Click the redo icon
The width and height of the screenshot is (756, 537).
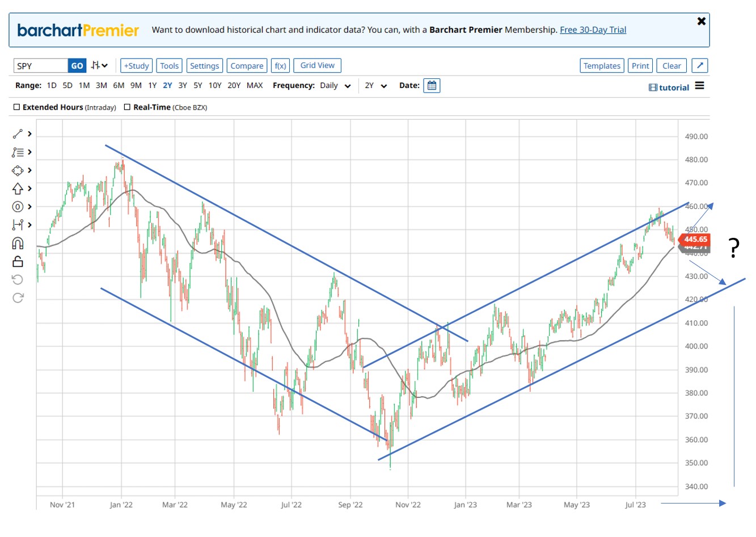tap(18, 297)
